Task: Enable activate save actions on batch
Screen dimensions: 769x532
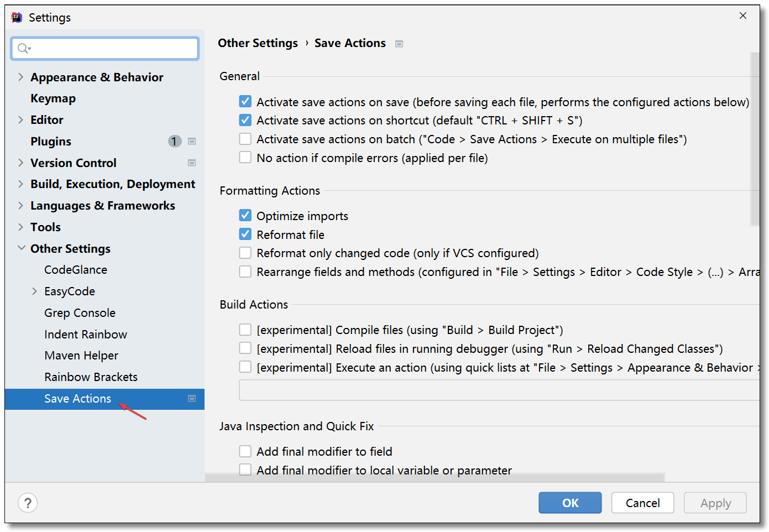Action: (245, 139)
